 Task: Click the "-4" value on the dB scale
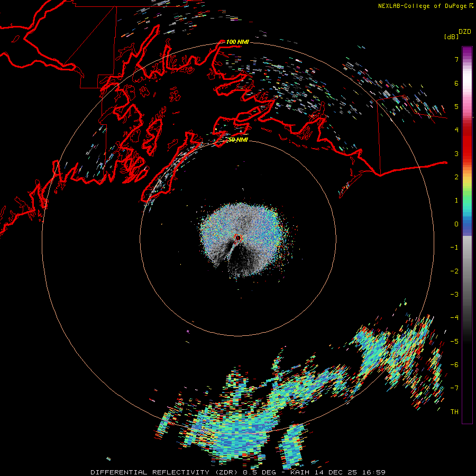tap(454, 318)
